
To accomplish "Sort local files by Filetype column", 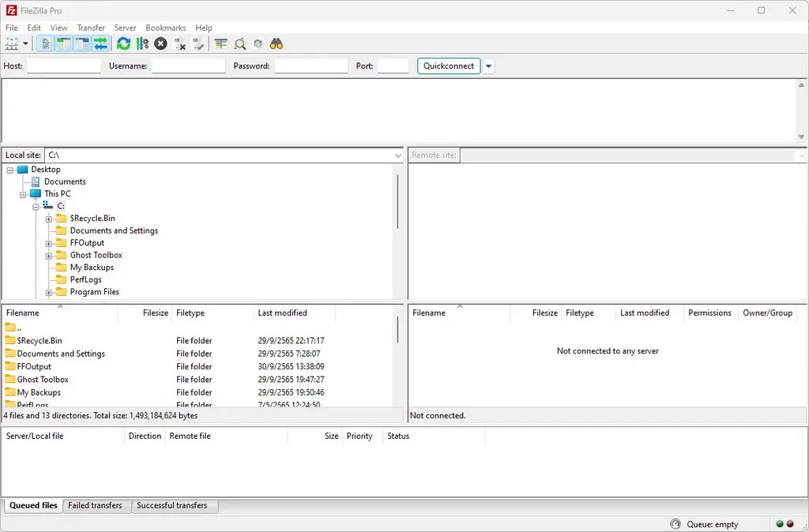I will [x=213, y=313].
